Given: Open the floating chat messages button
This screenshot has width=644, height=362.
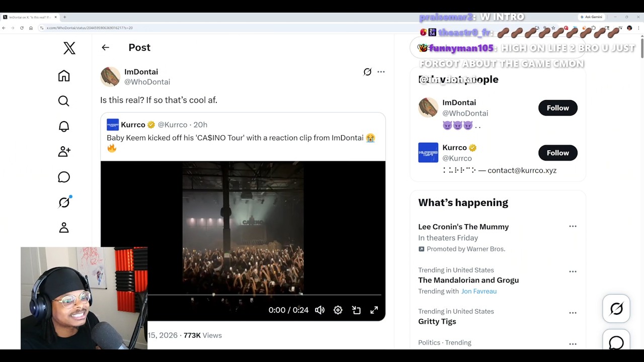Looking at the screenshot, I should point(616,341).
